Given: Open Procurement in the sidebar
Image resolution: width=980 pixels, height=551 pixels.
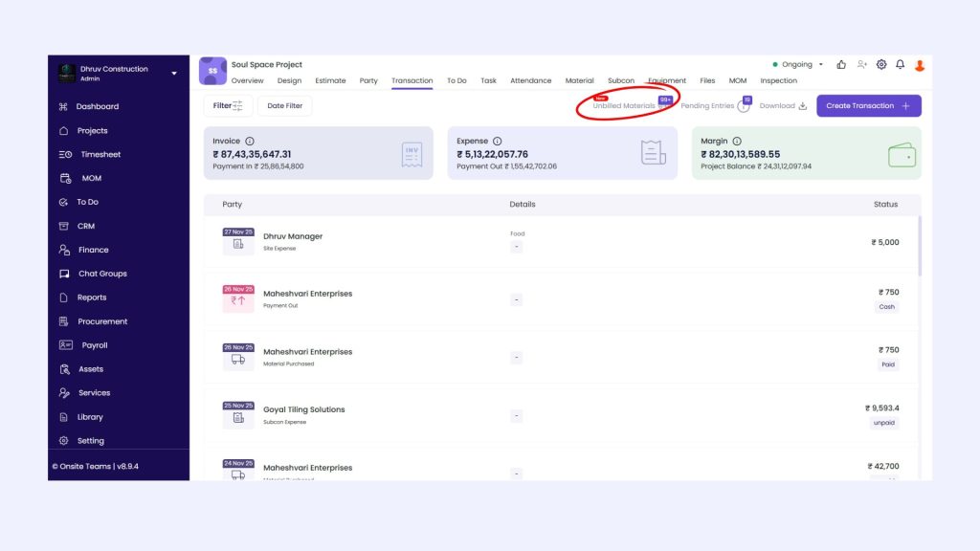Looking at the screenshot, I should (x=102, y=321).
